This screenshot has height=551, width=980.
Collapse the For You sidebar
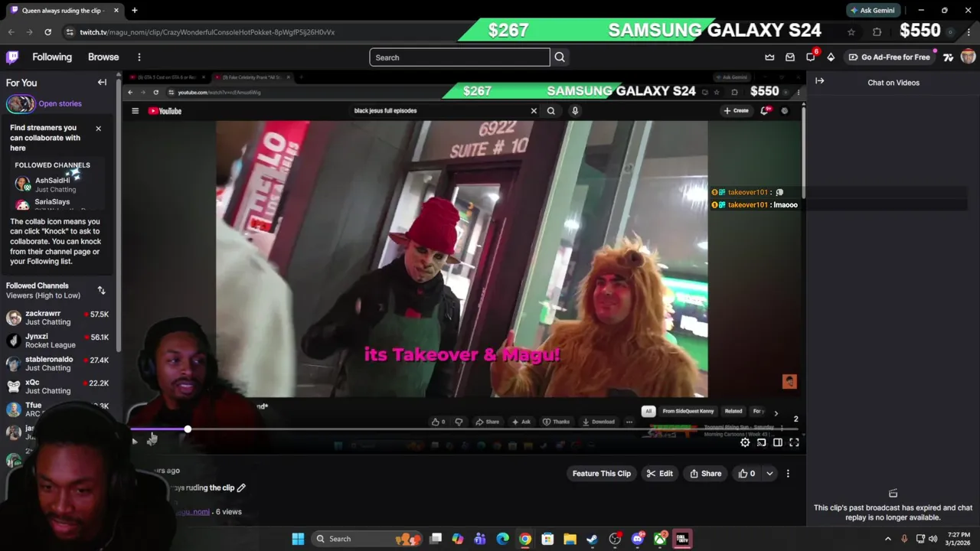click(102, 83)
